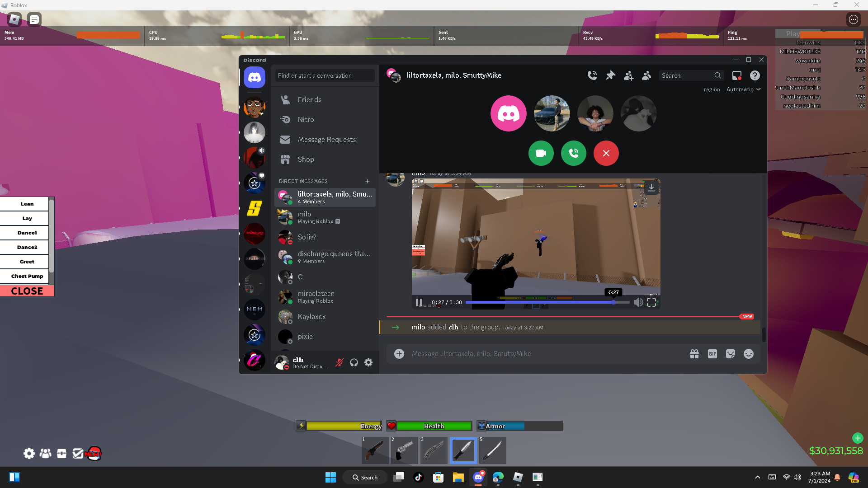Show member list in Discord header
Screen dimensions: 868x488
[x=646, y=75]
